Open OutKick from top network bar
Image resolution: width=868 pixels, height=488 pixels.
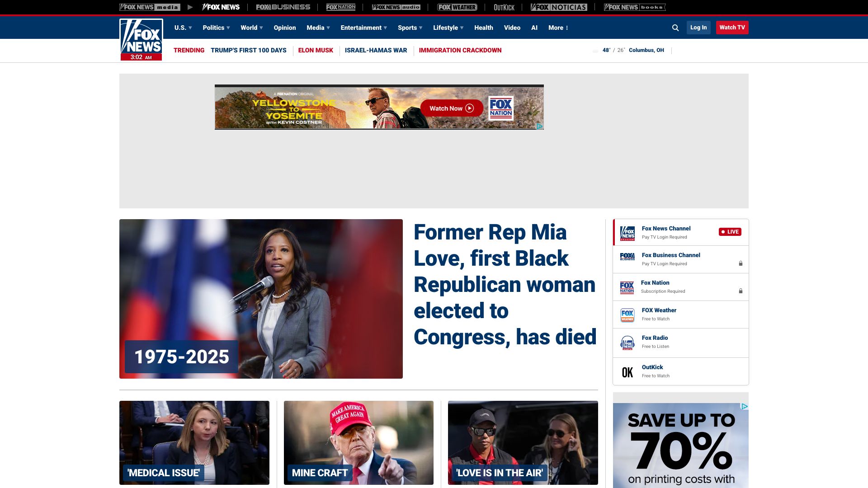(504, 7)
